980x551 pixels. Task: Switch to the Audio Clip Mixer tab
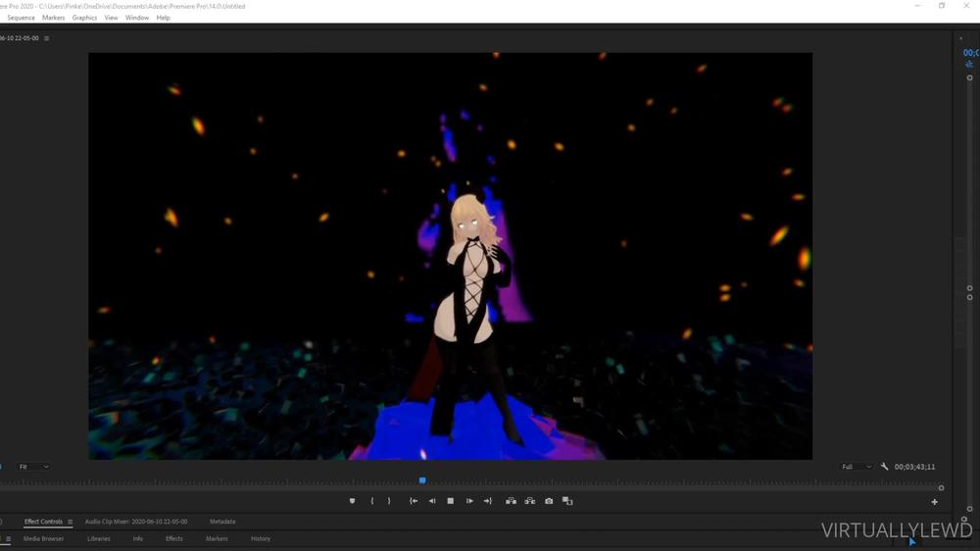[135, 522]
